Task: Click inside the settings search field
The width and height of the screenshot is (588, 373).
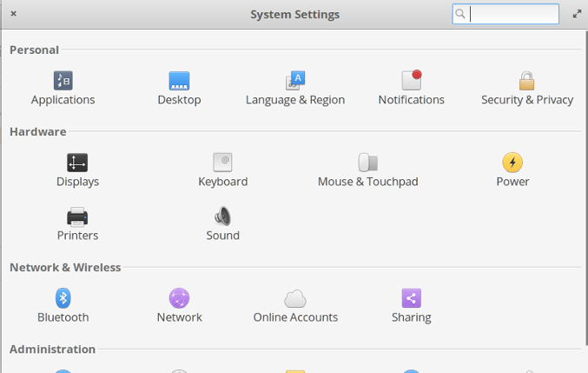Action: point(513,14)
